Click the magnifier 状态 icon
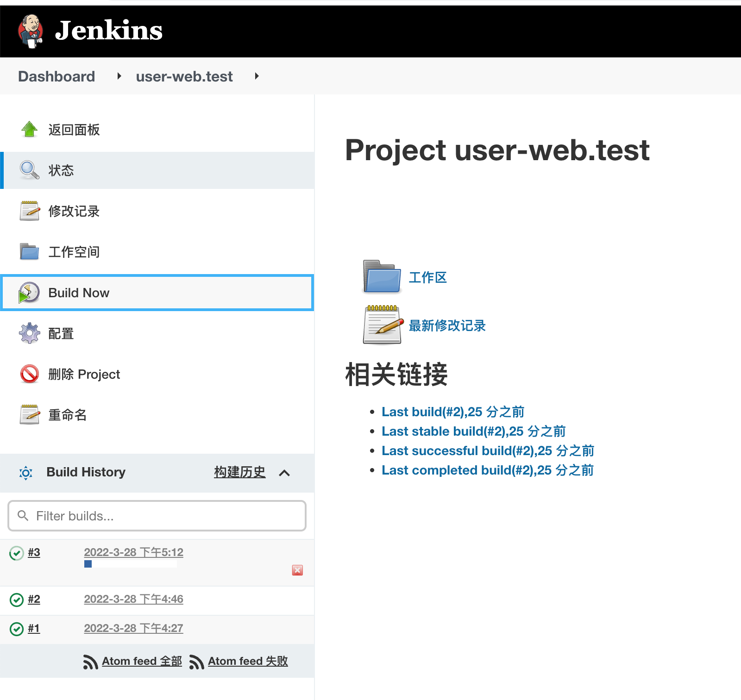Viewport: 741px width, 700px height. click(x=30, y=170)
